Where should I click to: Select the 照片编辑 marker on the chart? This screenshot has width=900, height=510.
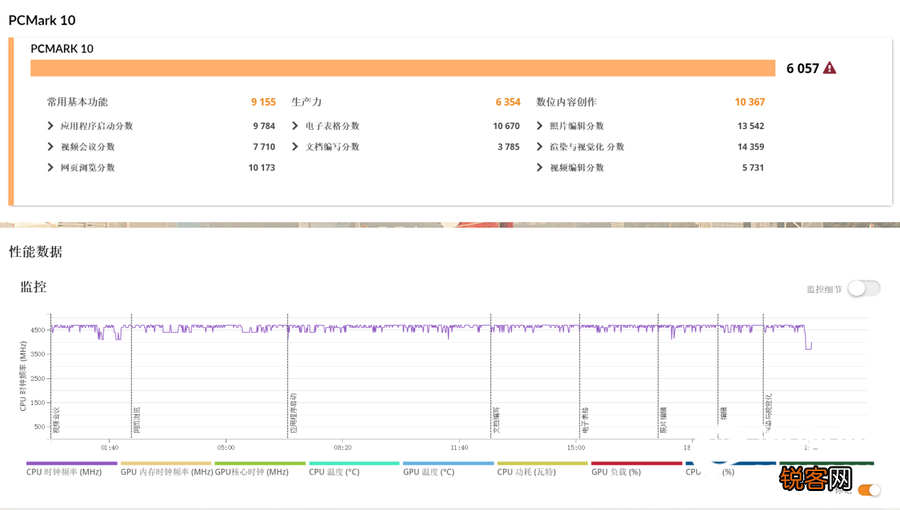pyautogui.click(x=664, y=420)
